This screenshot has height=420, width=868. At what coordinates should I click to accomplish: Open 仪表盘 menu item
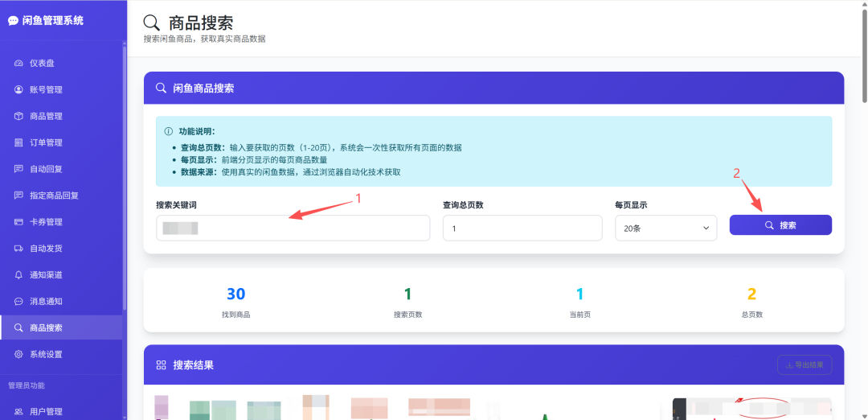tap(61, 64)
